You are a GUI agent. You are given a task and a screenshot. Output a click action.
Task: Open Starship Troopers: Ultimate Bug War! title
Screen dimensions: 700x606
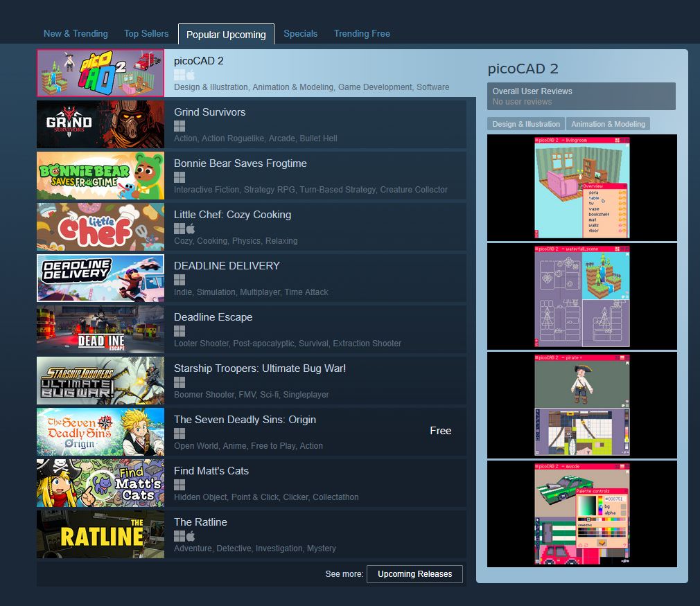260,368
